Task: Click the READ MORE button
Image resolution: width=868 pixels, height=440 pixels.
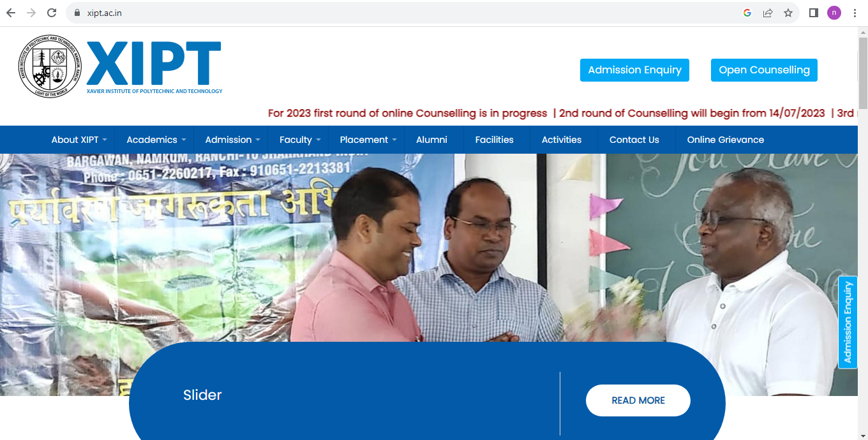Action: 638,400
